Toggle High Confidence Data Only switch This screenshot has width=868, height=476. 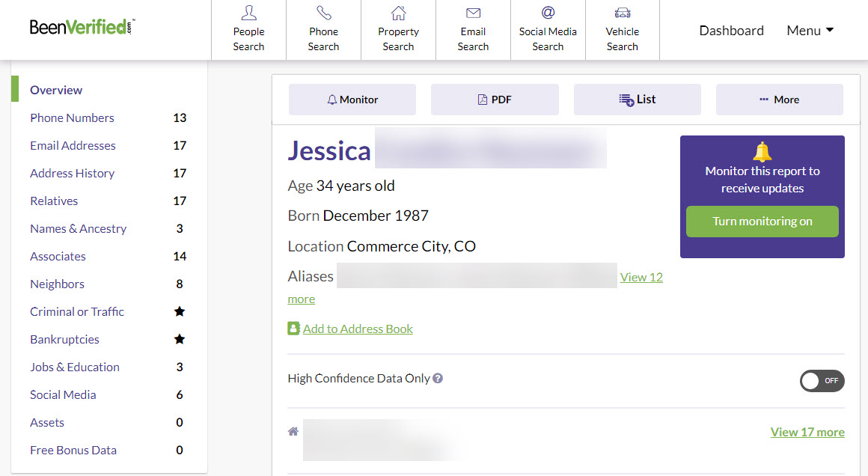822,381
